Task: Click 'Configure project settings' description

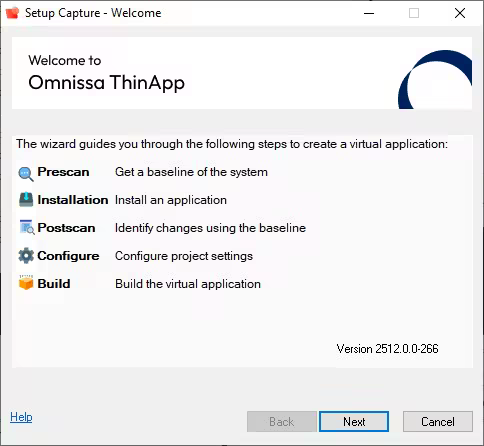Action: (x=184, y=256)
